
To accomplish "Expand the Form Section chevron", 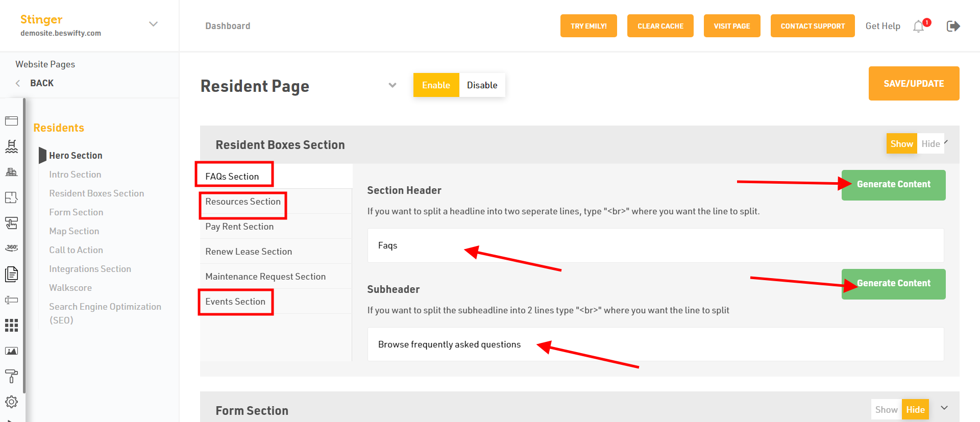I will click(944, 408).
